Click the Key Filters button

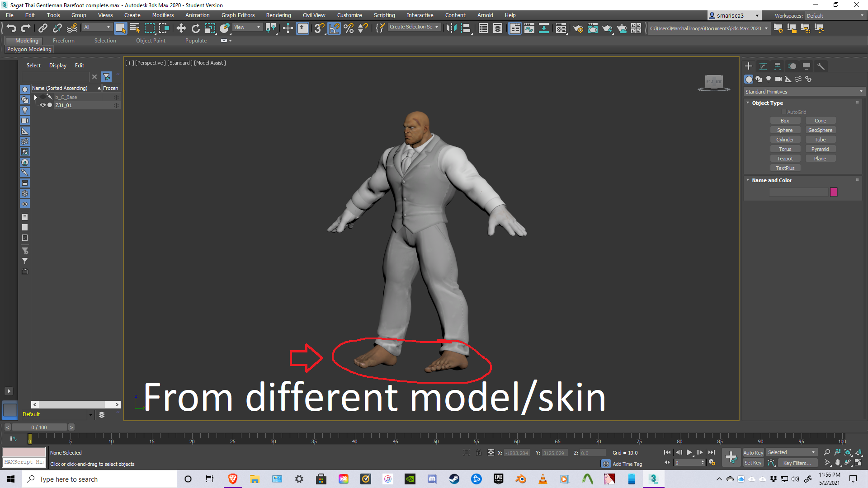797,463
